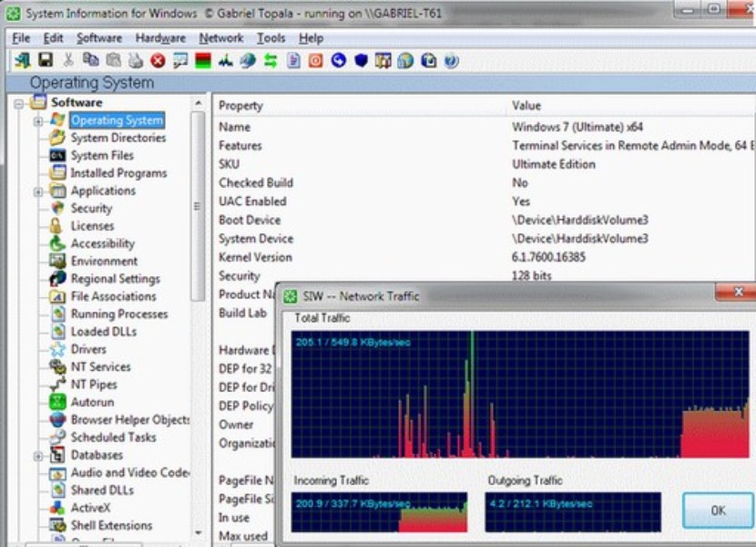The image size is (756, 547).
Task: Click the Accessibility wheelchair icon
Action: coord(57,243)
